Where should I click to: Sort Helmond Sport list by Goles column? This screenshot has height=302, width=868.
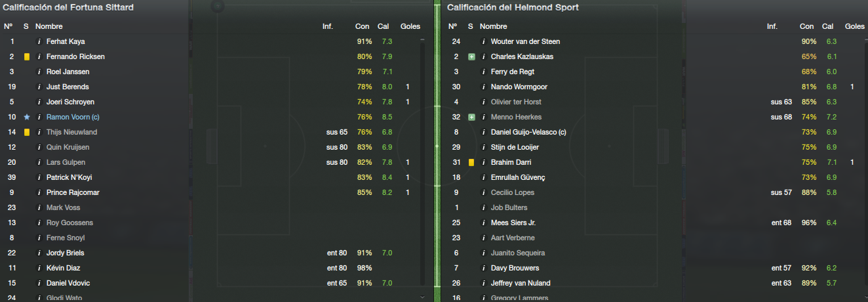[x=855, y=26]
